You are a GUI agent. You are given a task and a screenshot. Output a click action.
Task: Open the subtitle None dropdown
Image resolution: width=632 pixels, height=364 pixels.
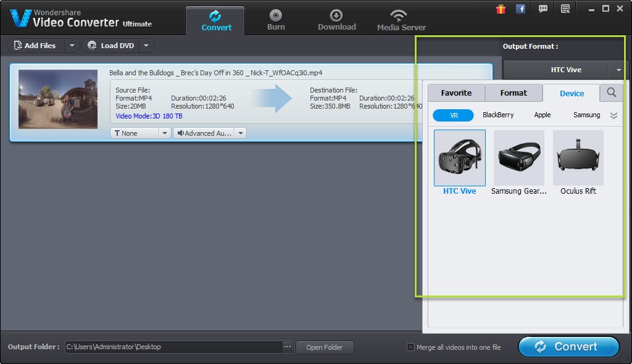(164, 133)
